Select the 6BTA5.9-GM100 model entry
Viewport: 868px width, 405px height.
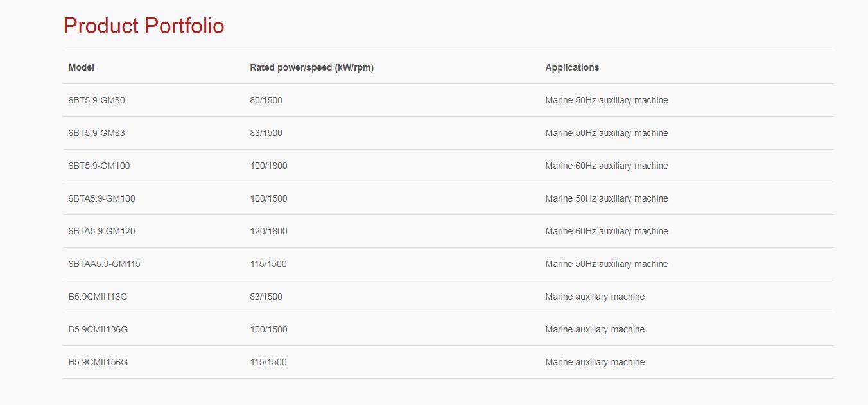click(101, 198)
